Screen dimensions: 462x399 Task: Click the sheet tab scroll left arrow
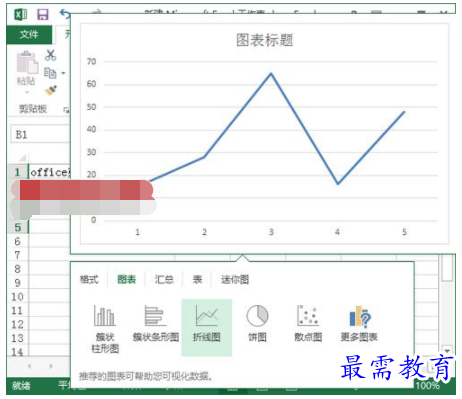pyautogui.click(x=29, y=366)
